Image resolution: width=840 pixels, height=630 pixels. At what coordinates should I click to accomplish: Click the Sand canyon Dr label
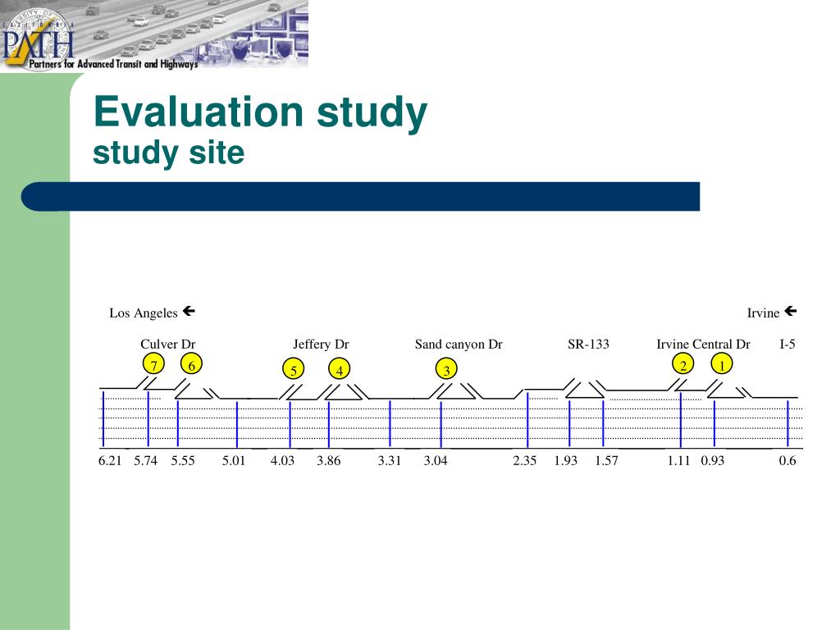point(459,345)
